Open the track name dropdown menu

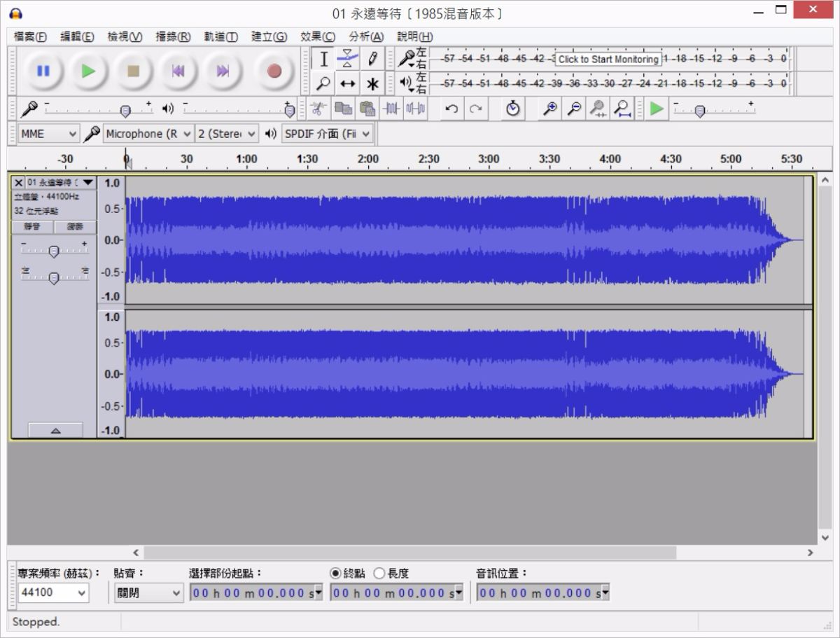(61, 183)
